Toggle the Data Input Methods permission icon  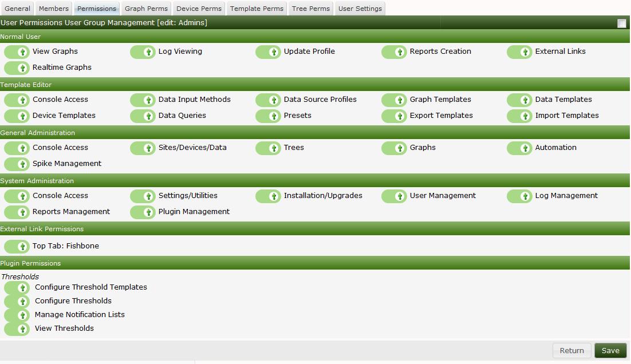point(143,100)
